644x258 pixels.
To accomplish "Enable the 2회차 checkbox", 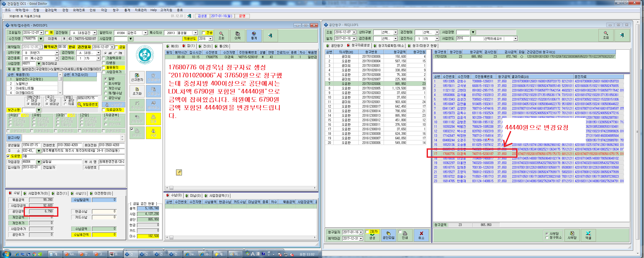I will tap(367, 231).
